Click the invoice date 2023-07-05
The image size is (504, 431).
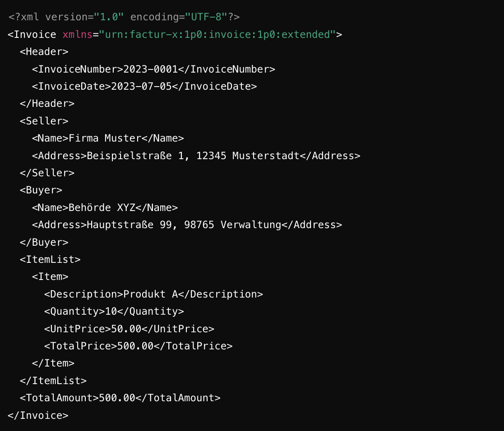[141, 87]
